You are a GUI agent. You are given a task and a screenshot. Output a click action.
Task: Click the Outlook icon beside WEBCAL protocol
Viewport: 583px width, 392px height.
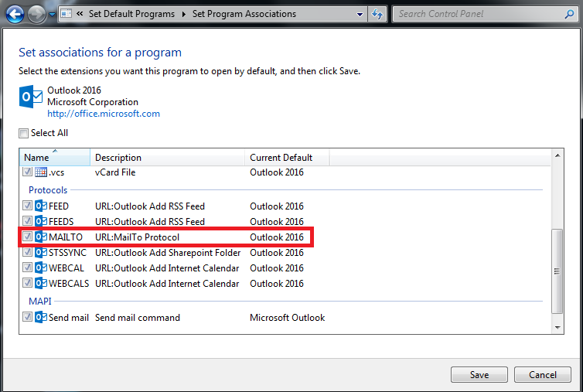(x=42, y=268)
